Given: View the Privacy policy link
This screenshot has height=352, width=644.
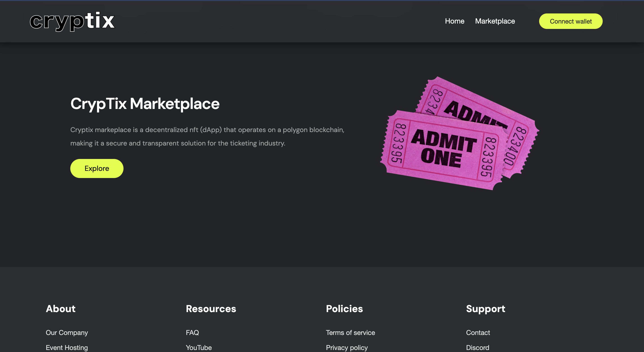Looking at the screenshot, I should coord(346,347).
